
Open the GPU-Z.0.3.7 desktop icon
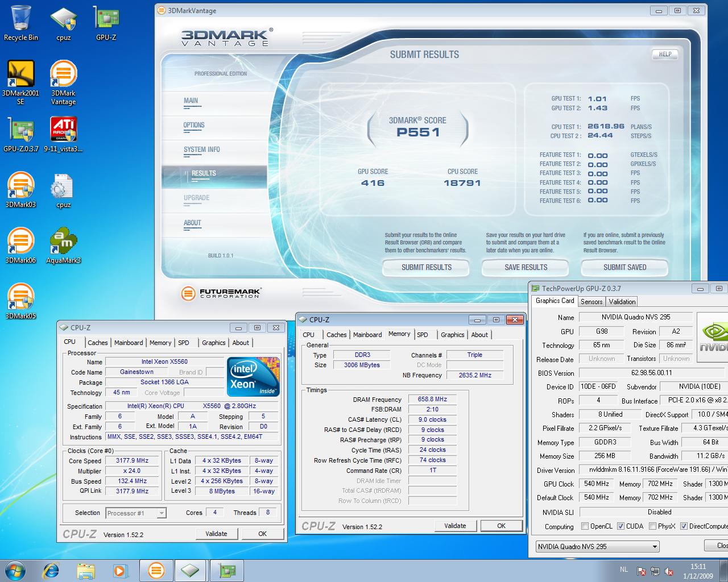[20, 135]
